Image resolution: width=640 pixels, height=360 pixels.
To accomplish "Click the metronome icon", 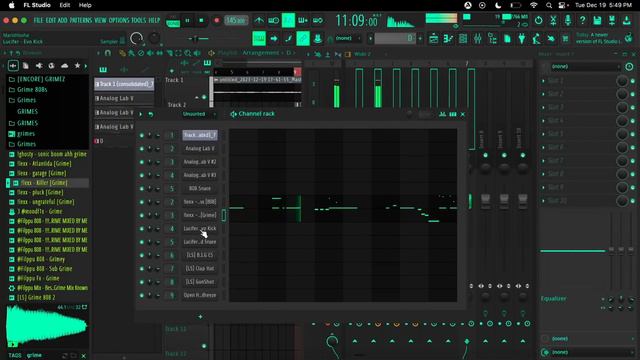I will point(259,20).
